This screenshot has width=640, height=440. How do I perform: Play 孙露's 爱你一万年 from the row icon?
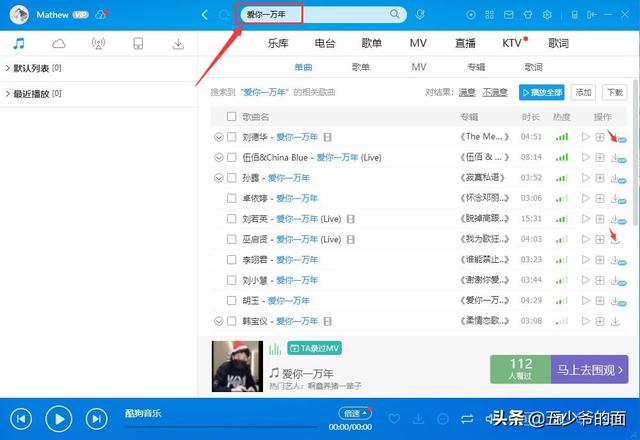pos(586,178)
